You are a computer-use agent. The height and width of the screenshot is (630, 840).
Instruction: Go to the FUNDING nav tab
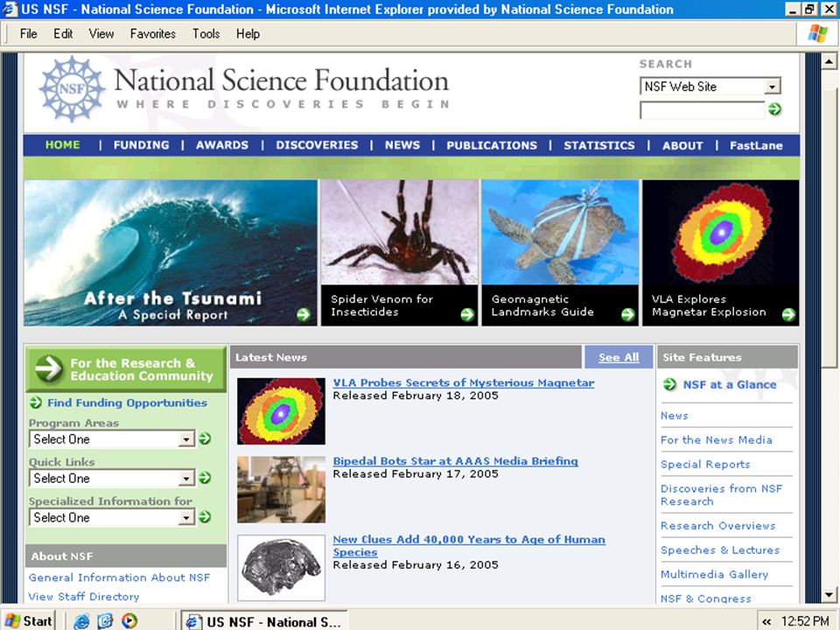[141, 145]
